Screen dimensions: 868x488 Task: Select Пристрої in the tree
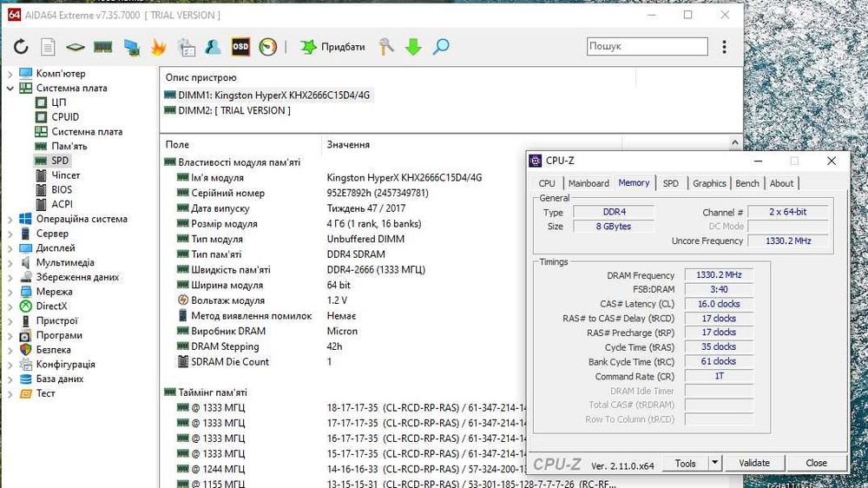57,320
